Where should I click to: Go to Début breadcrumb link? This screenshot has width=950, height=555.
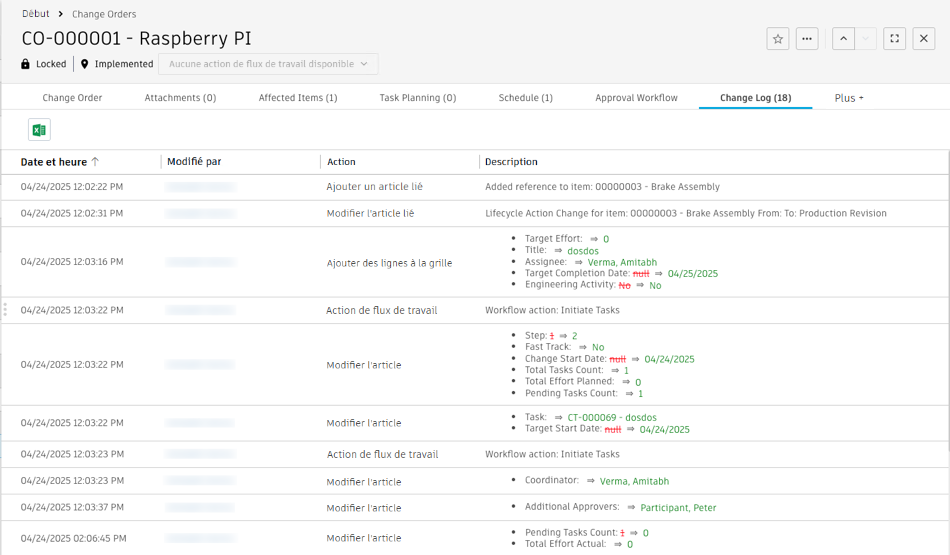tap(36, 13)
